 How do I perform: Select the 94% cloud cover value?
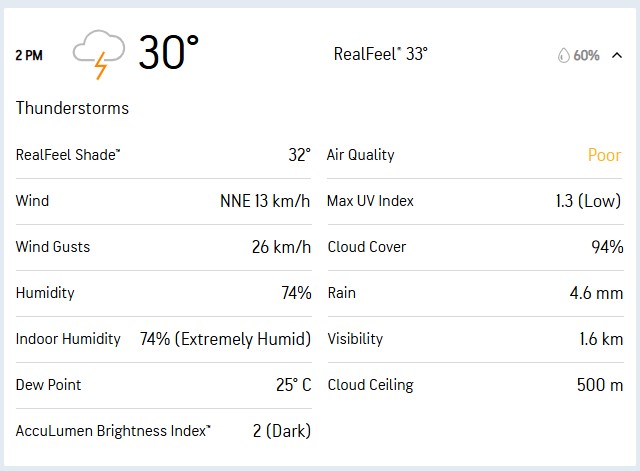tap(607, 247)
